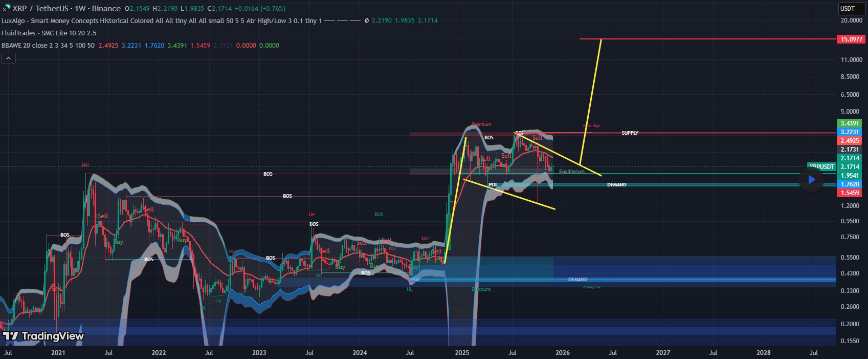Click the red 2.4925 axis price label
Screen dimensions: 868x359
pyautogui.click(x=850, y=141)
